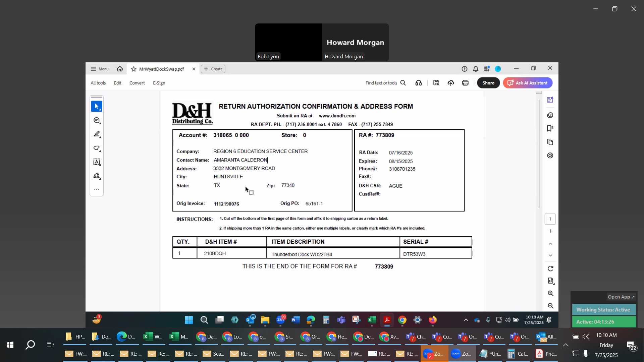
Task: Open Microsoft Word in shared taskbar
Action: [296, 320]
